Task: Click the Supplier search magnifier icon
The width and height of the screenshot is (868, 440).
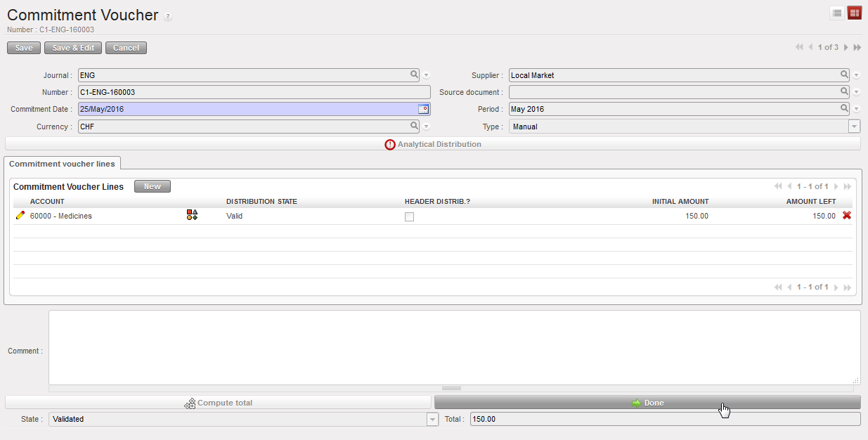Action: [x=844, y=75]
